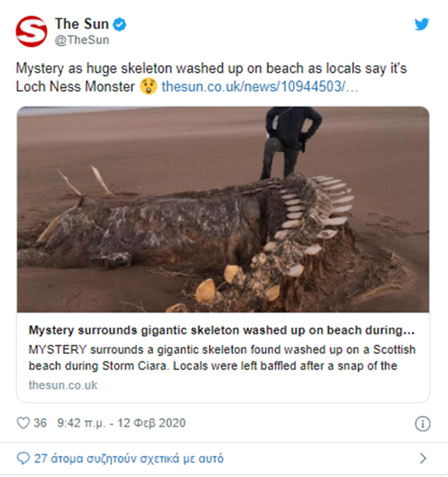Follow thesun.co.uk/news/10944503 link
Viewport: 448px width, 477px height.
coord(260,87)
